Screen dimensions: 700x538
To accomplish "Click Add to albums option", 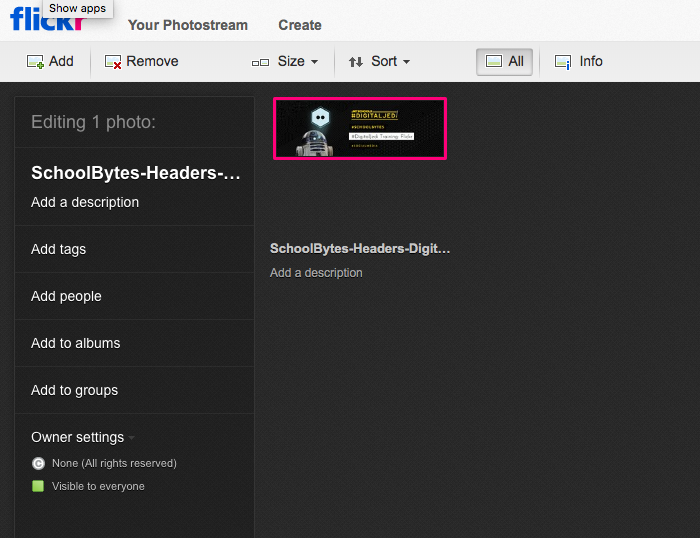I will pos(76,343).
